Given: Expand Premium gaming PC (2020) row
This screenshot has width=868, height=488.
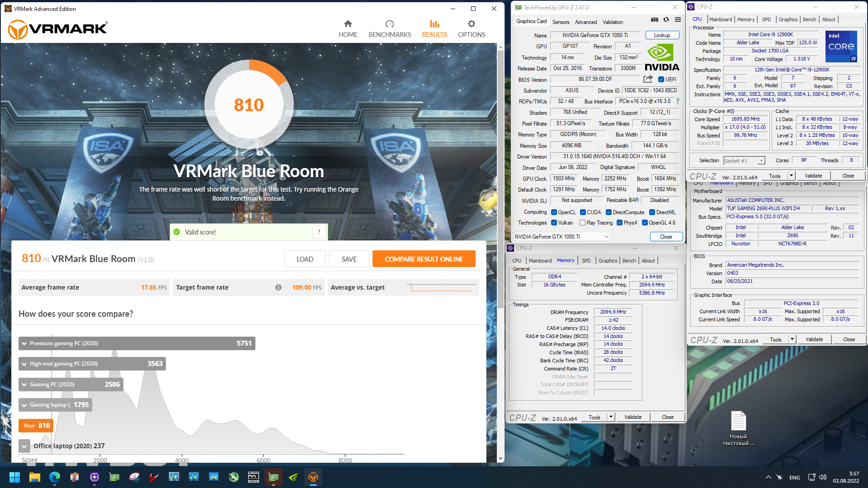Looking at the screenshot, I should (137, 343).
